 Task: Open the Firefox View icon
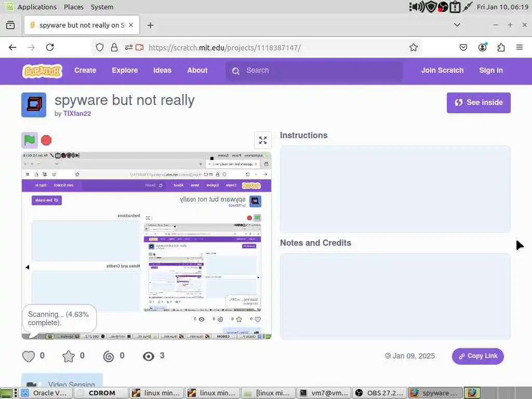click(10, 25)
